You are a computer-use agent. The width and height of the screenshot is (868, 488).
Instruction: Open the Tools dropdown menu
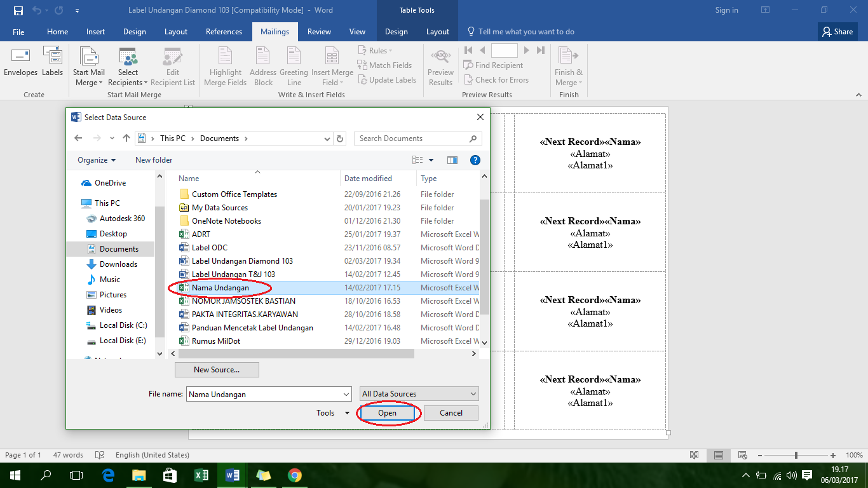[x=333, y=413]
